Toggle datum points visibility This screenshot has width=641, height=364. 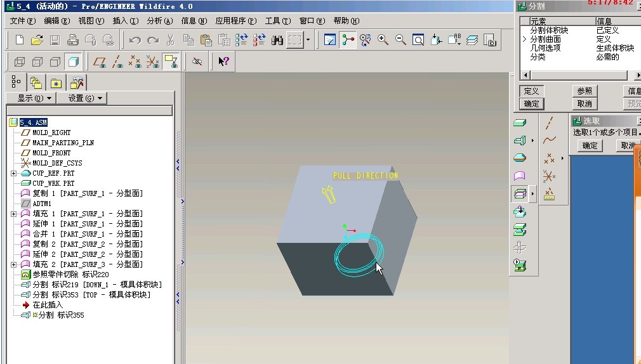click(135, 62)
